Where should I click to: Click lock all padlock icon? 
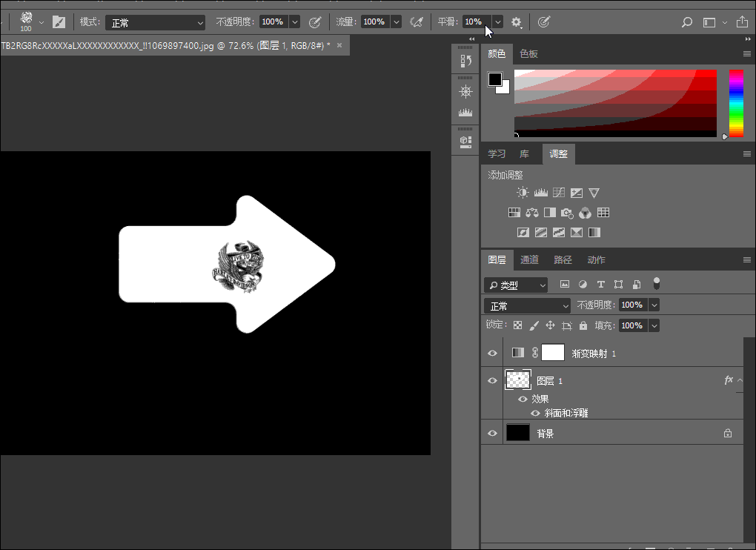point(583,325)
